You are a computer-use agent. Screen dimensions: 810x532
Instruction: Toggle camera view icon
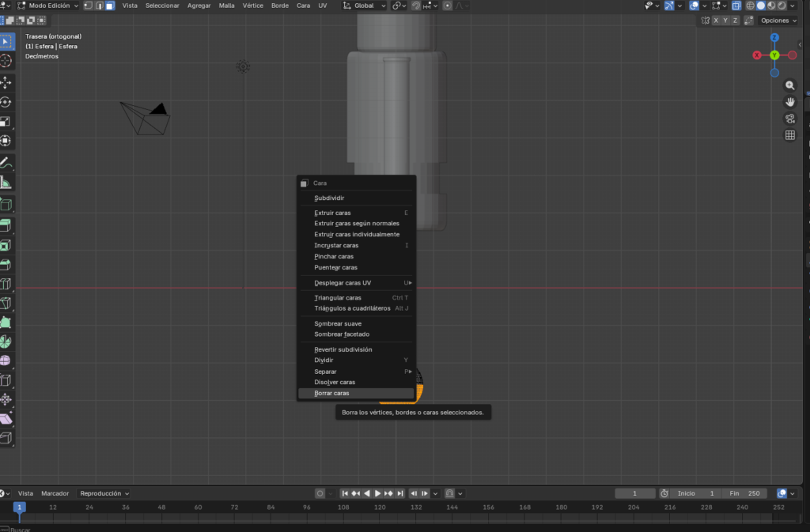[789, 119]
